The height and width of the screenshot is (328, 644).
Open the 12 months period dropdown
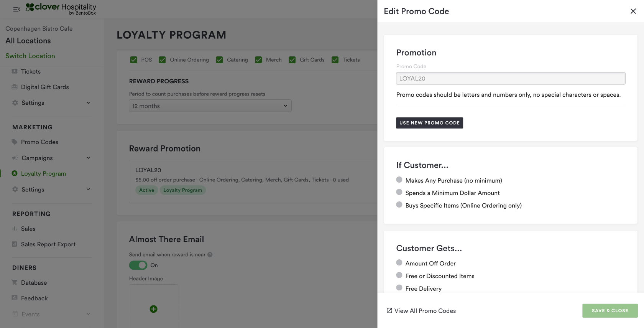pyautogui.click(x=210, y=106)
